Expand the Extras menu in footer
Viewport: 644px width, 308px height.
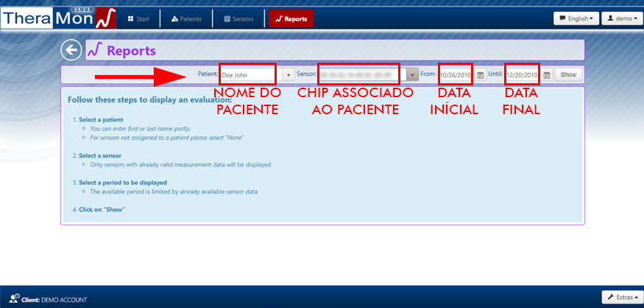(622, 297)
